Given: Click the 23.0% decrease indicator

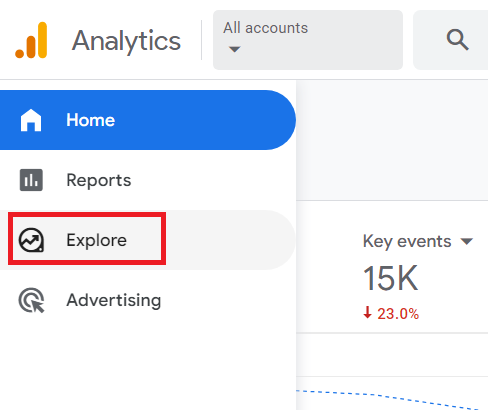Looking at the screenshot, I should tap(391, 313).
